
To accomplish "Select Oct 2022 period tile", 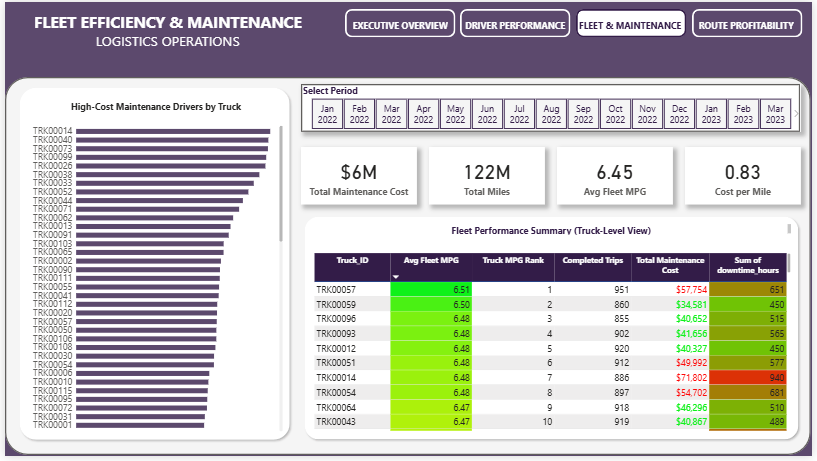I will tap(615, 114).
